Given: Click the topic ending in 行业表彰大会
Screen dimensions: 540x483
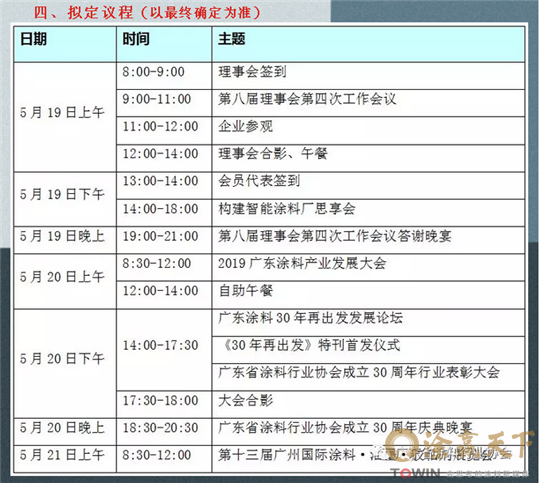Looking at the screenshot, I should [359, 372].
